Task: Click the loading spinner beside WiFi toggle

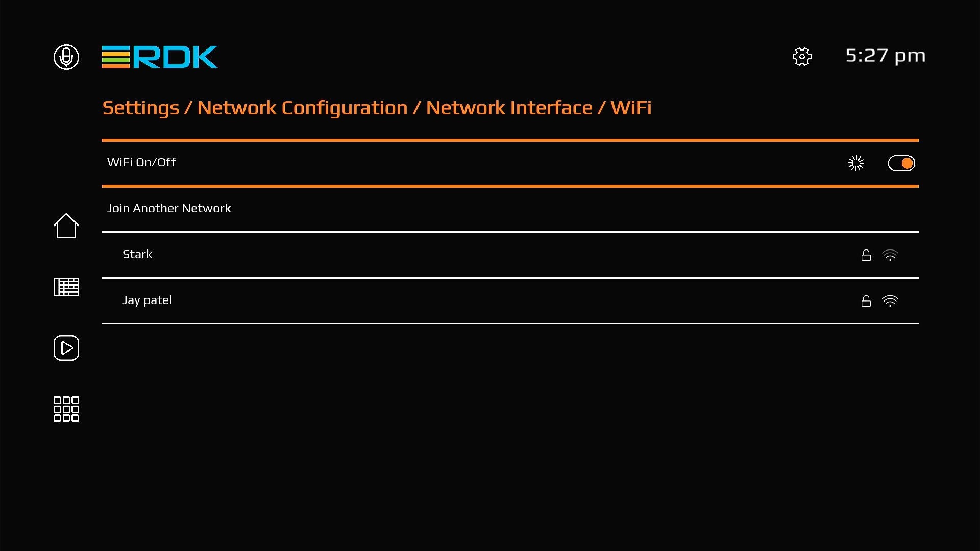Action: 856,163
